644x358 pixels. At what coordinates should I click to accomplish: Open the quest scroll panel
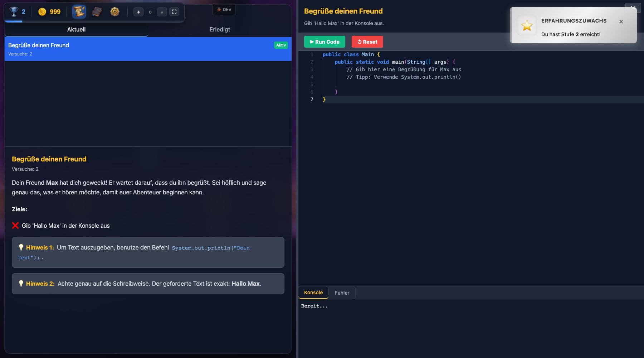click(79, 11)
